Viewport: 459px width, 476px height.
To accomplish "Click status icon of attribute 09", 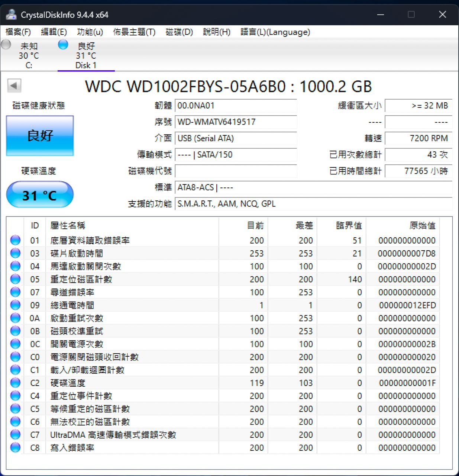I will click(x=15, y=305).
